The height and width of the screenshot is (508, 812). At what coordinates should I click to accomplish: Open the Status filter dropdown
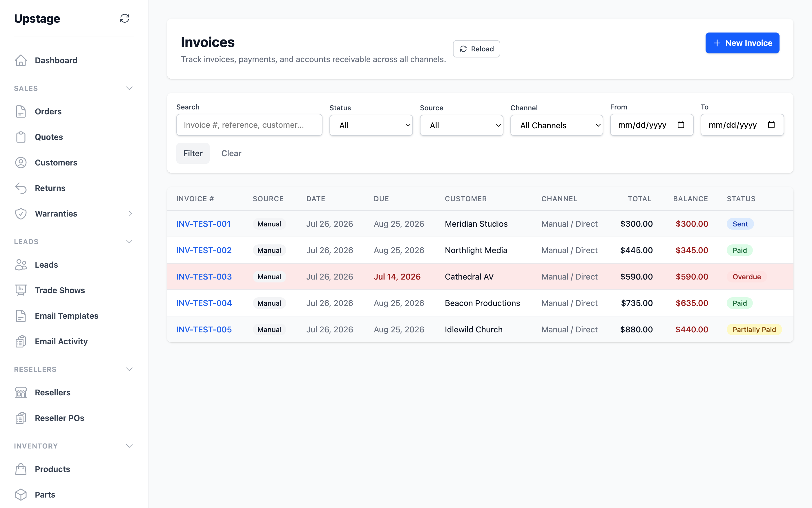coord(371,125)
